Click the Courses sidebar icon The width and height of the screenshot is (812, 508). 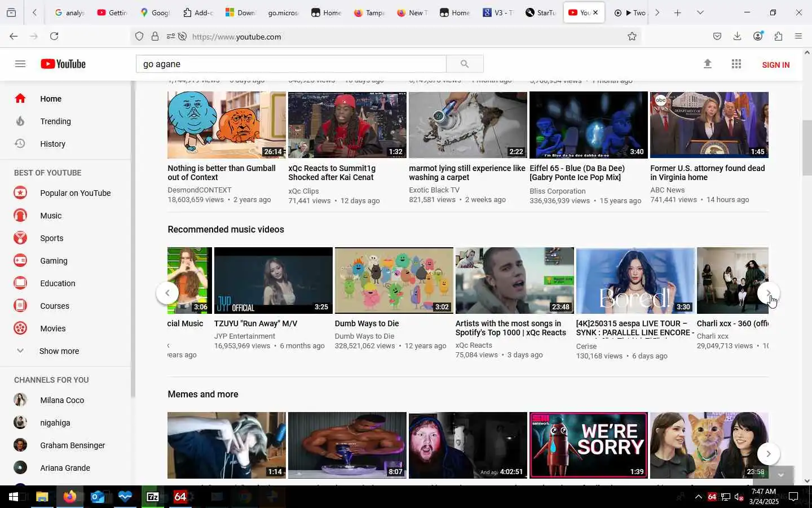(x=20, y=306)
